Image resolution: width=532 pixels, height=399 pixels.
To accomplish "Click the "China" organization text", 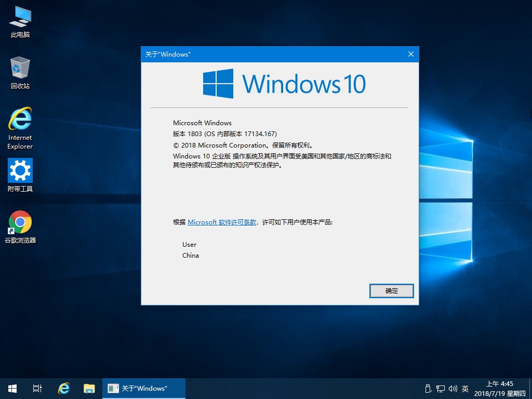I will point(190,255).
